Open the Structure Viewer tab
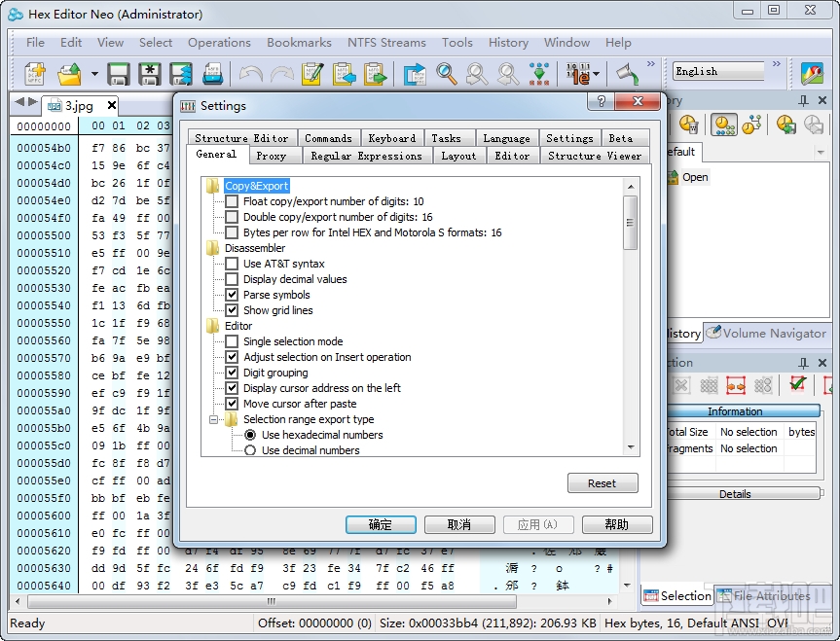 (595, 156)
